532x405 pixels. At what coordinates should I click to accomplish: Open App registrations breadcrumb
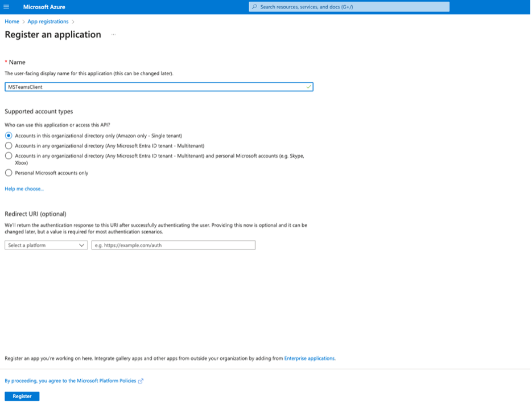(48, 21)
